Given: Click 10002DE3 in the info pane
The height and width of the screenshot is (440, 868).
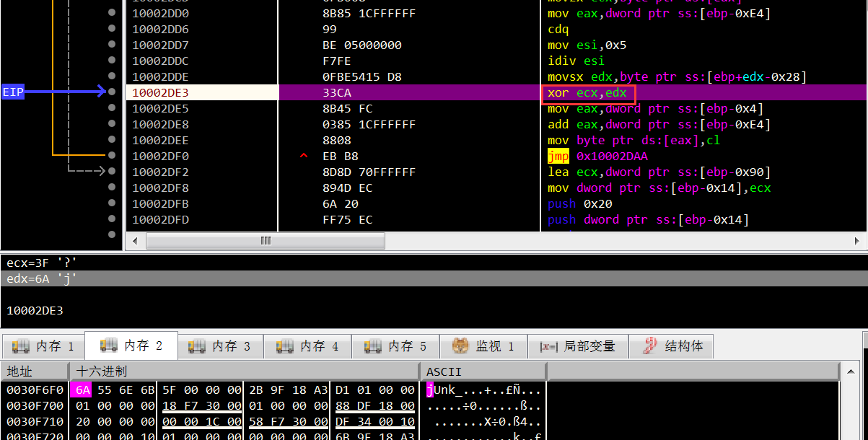Looking at the screenshot, I should 35,310.
